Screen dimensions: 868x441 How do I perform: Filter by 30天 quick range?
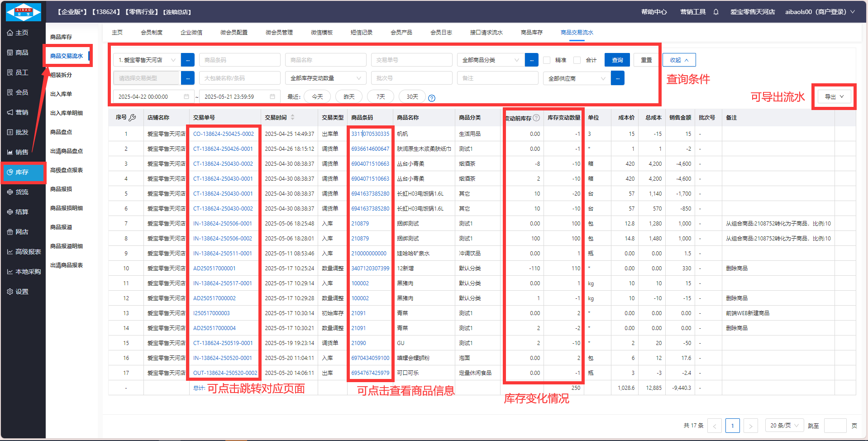(412, 97)
